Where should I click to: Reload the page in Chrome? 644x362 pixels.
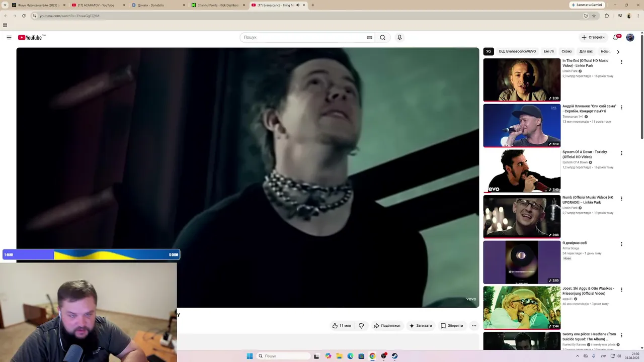24,16
